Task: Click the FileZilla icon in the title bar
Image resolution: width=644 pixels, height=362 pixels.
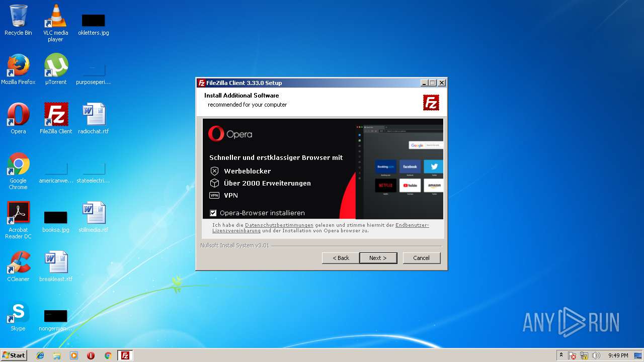Action: pyautogui.click(x=201, y=83)
